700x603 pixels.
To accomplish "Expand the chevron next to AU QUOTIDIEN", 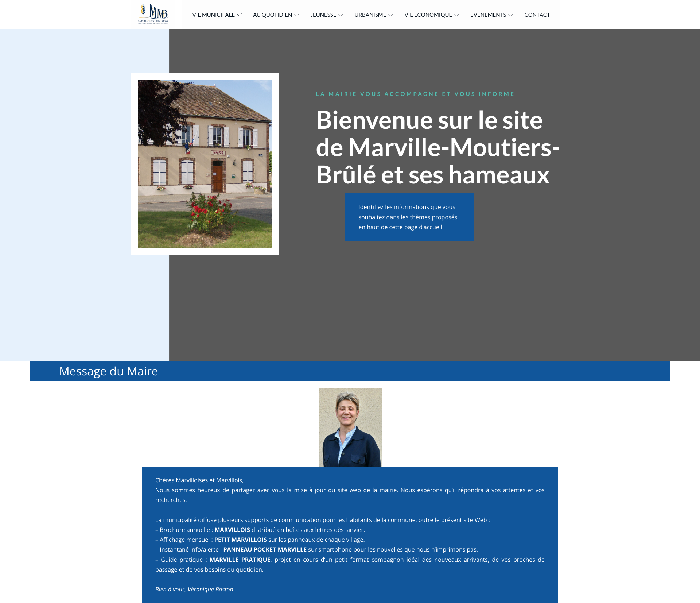I will (x=296, y=15).
